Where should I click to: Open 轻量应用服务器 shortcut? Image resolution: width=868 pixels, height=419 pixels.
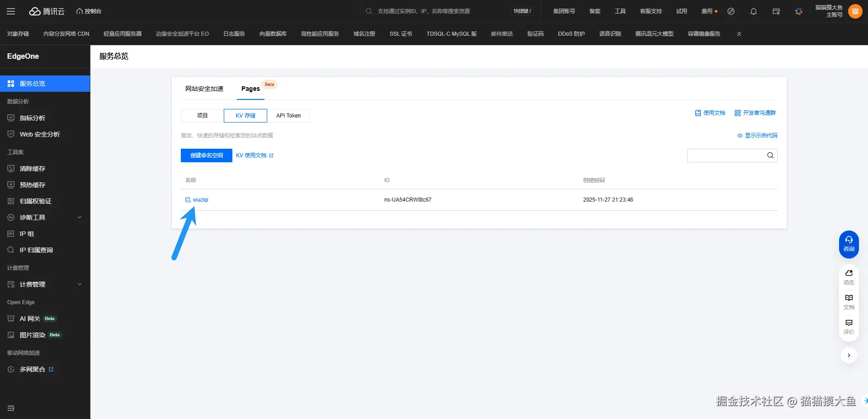[x=123, y=34]
